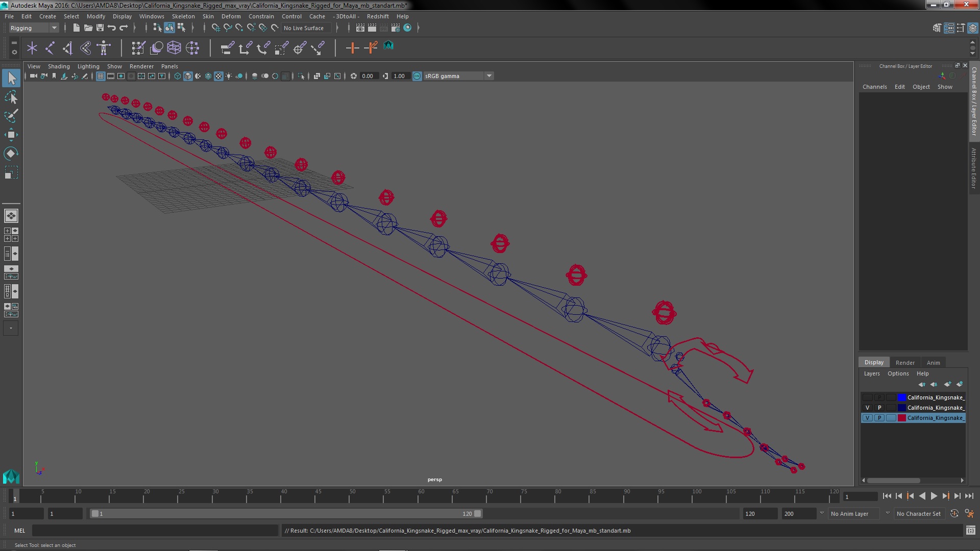Click the red color swatch of Kingsnake layer
Viewport: 980px width, 551px height.
pyautogui.click(x=902, y=418)
